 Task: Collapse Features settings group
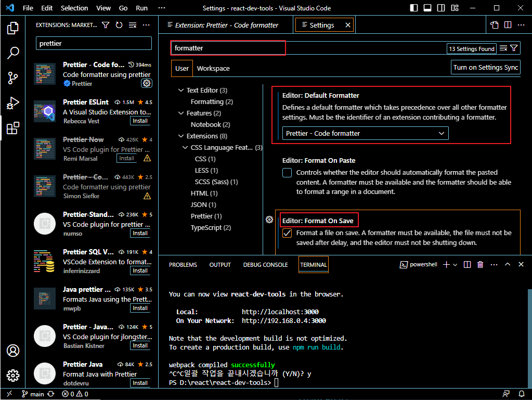point(181,113)
